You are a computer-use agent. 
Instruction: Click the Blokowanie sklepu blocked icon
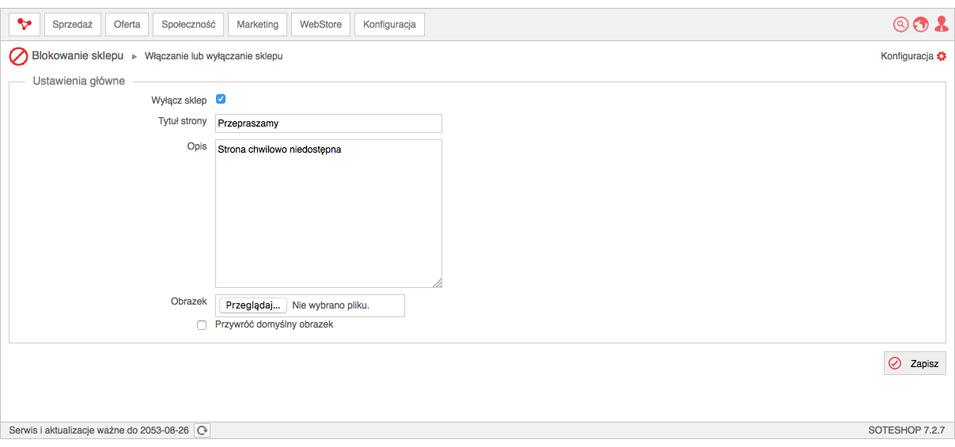tap(18, 57)
